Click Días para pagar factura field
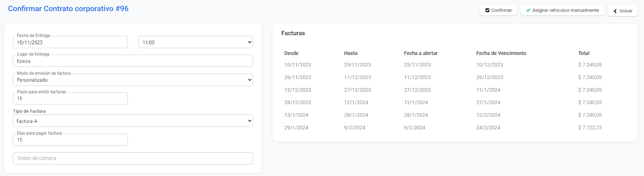 [70, 140]
